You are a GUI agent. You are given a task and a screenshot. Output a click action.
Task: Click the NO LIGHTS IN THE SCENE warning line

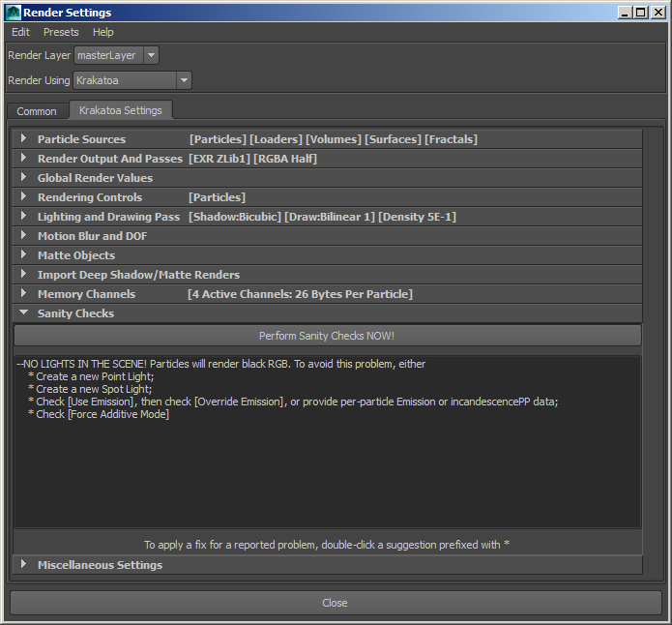point(221,364)
